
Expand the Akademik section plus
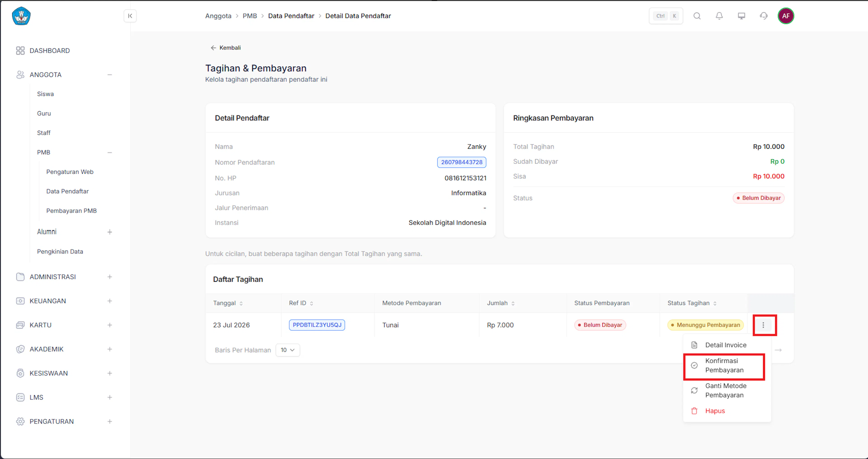tap(109, 349)
